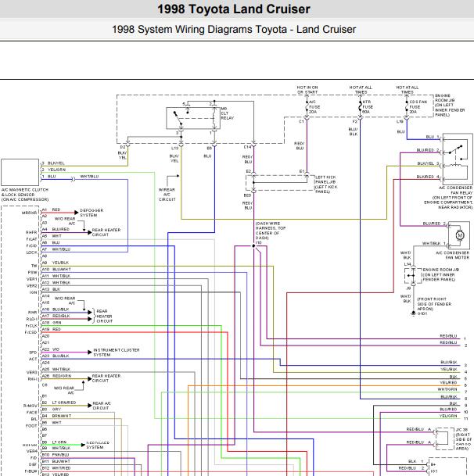The height and width of the screenshot is (476, 474).
Task: Click pin label "B2 LT GRN/RED"
Action: (x=59, y=403)
